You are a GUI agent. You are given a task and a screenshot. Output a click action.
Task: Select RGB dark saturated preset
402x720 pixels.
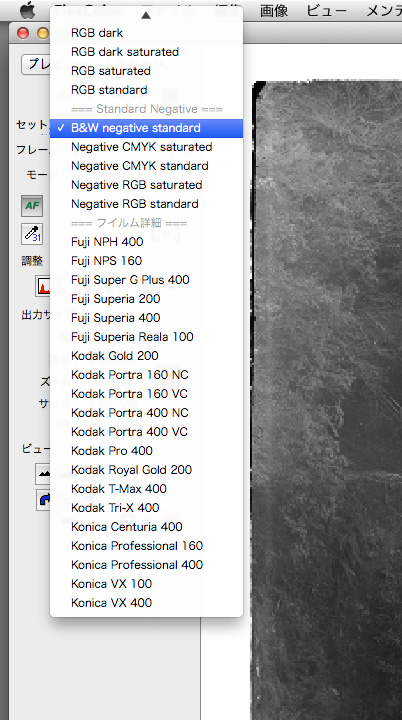[x=146, y=52]
